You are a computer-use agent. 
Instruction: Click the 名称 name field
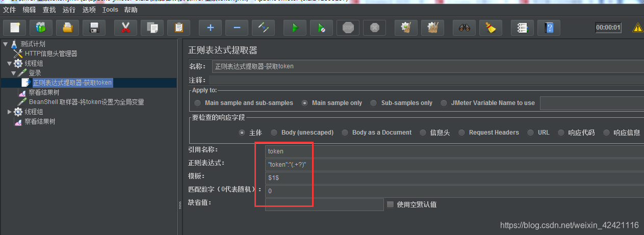click(x=428, y=66)
